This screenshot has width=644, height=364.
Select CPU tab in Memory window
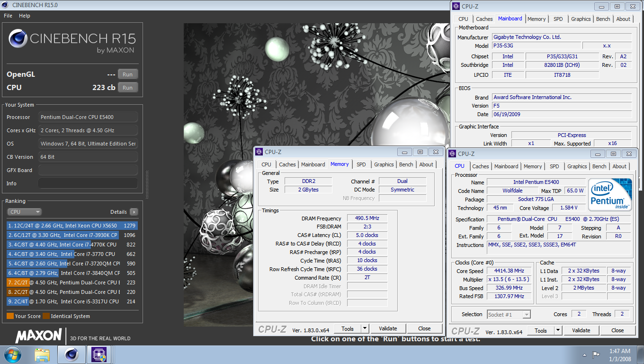coord(267,164)
